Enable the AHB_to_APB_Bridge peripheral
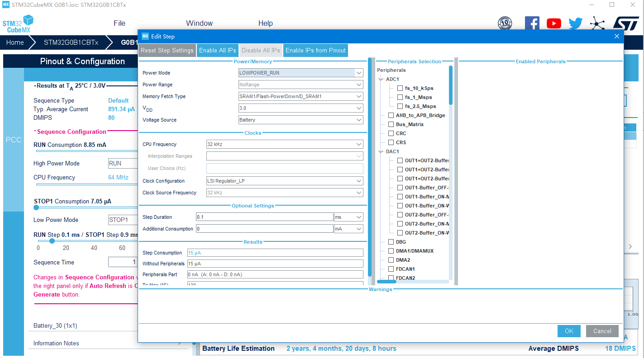 coord(391,115)
